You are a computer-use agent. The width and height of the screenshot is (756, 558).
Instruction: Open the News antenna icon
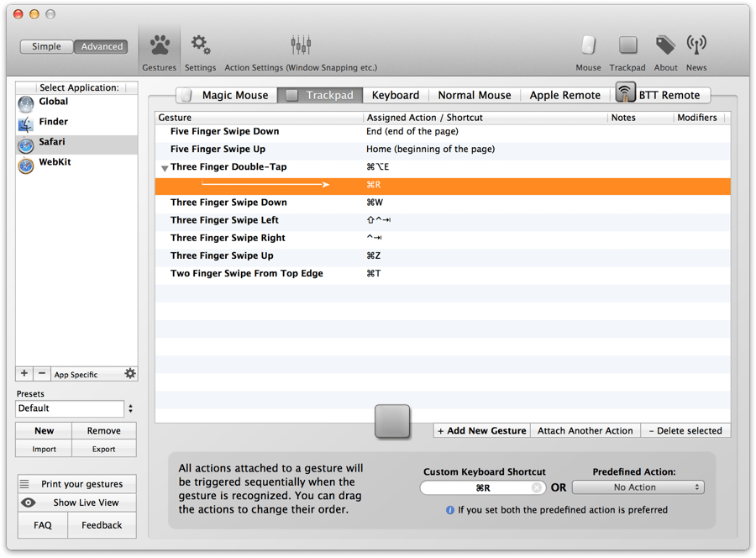pos(696,45)
